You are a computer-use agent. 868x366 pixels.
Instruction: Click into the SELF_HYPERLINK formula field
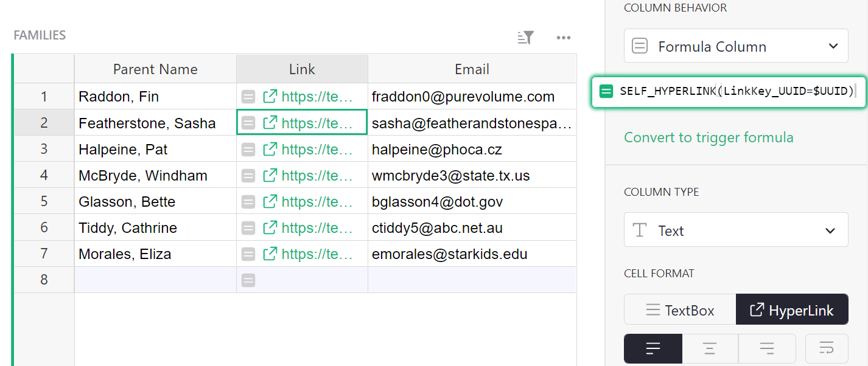pyautogui.click(x=737, y=92)
